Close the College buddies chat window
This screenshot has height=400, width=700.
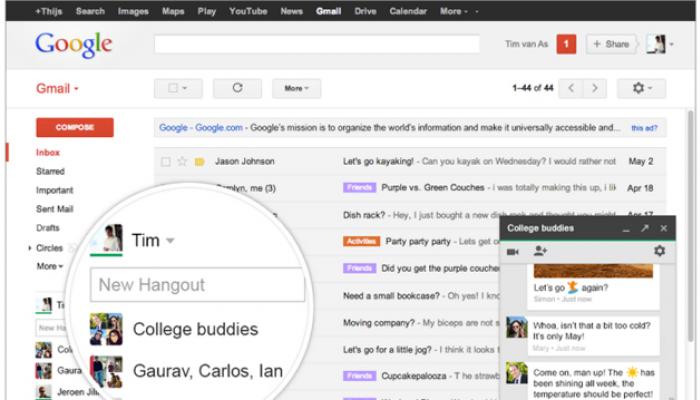(x=664, y=228)
